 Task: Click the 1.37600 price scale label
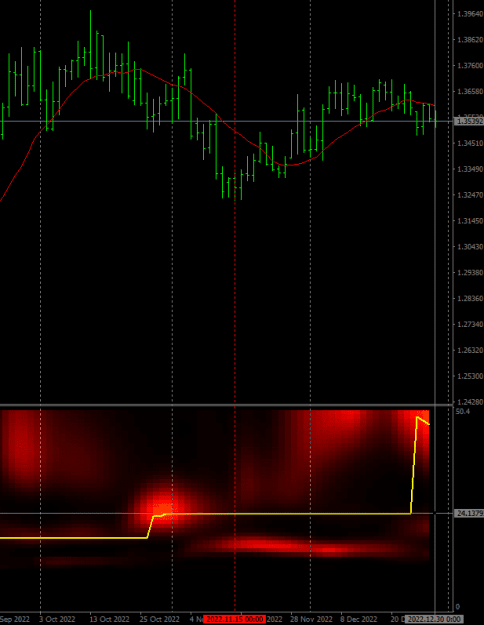pyautogui.click(x=470, y=66)
